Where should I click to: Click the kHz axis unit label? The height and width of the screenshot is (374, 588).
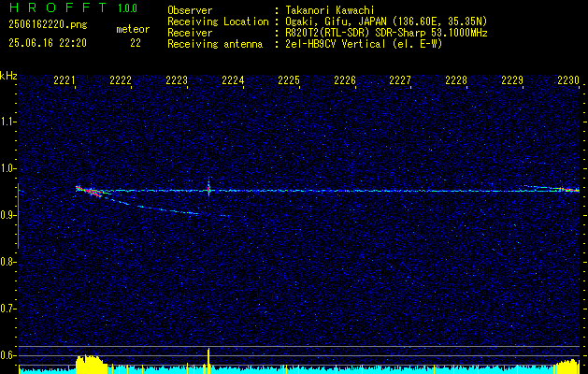pyautogui.click(x=8, y=76)
